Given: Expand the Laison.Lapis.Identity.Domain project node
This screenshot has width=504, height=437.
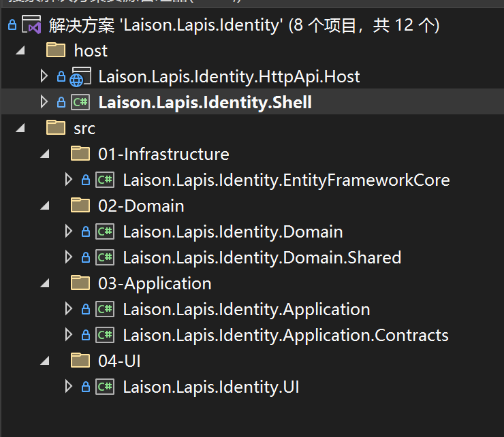Looking at the screenshot, I should pos(68,231).
